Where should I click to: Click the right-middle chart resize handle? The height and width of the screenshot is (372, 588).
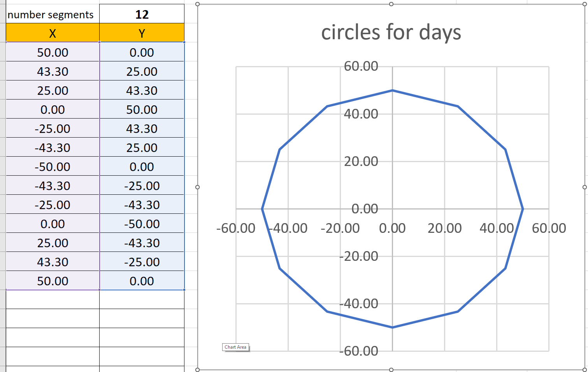[x=584, y=187]
